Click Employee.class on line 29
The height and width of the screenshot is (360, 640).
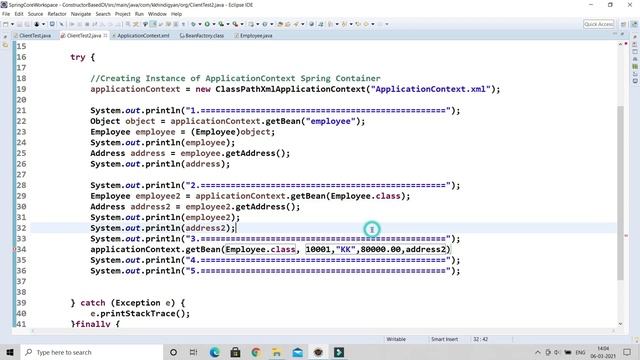point(365,196)
